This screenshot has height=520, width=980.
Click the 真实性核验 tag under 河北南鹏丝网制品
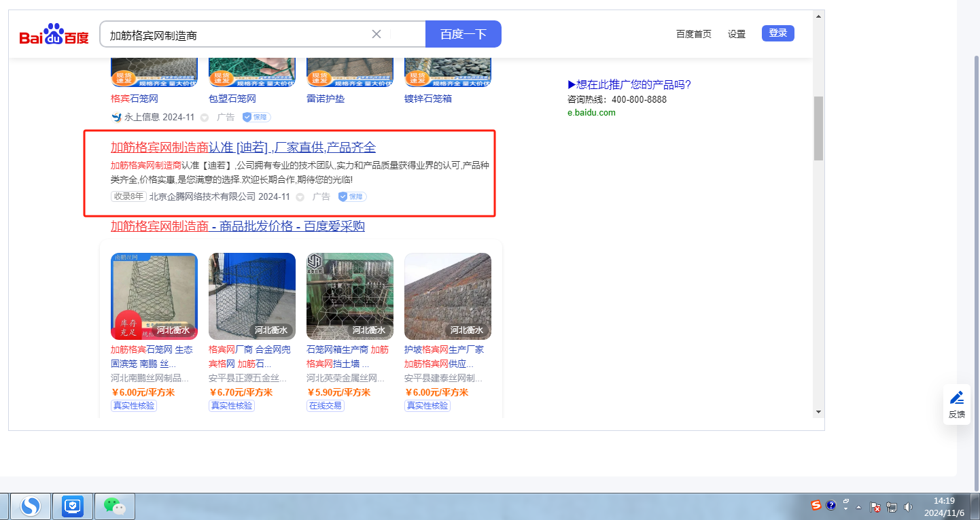pos(134,406)
